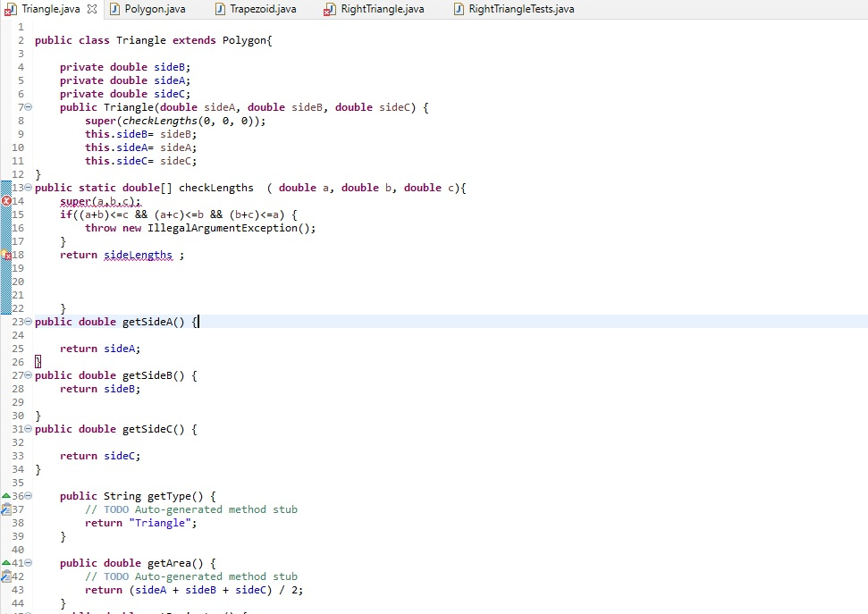Click the task marker icon on line 37
Viewport: 868px width, 614px height.
tap(4, 509)
